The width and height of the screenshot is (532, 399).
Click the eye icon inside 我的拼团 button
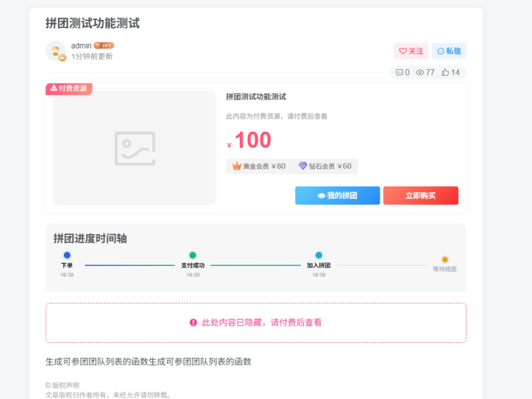(323, 195)
